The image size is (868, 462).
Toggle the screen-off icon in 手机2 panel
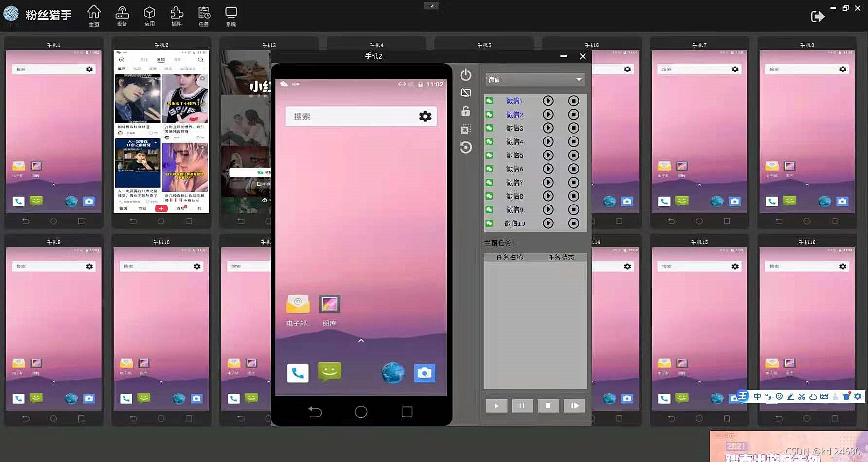point(466,93)
